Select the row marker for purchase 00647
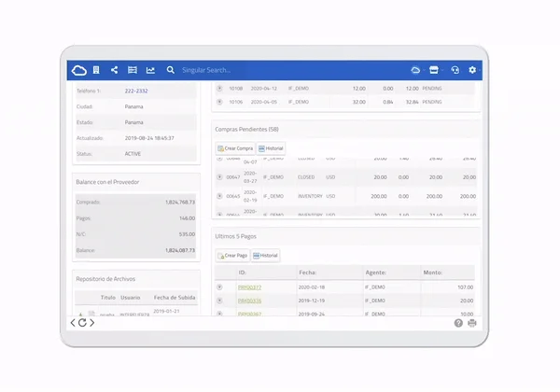This screenshot has height=392, width=560. (219, 177)
